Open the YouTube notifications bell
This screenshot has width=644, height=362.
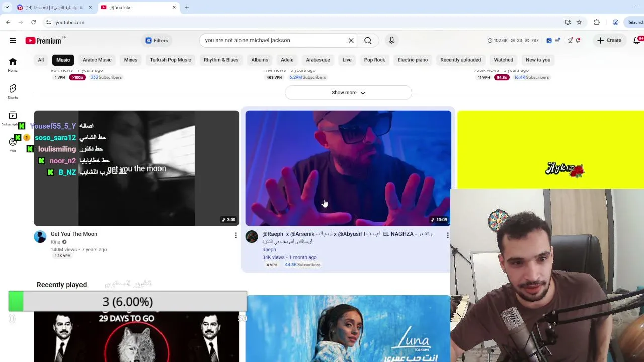(637, 40)
